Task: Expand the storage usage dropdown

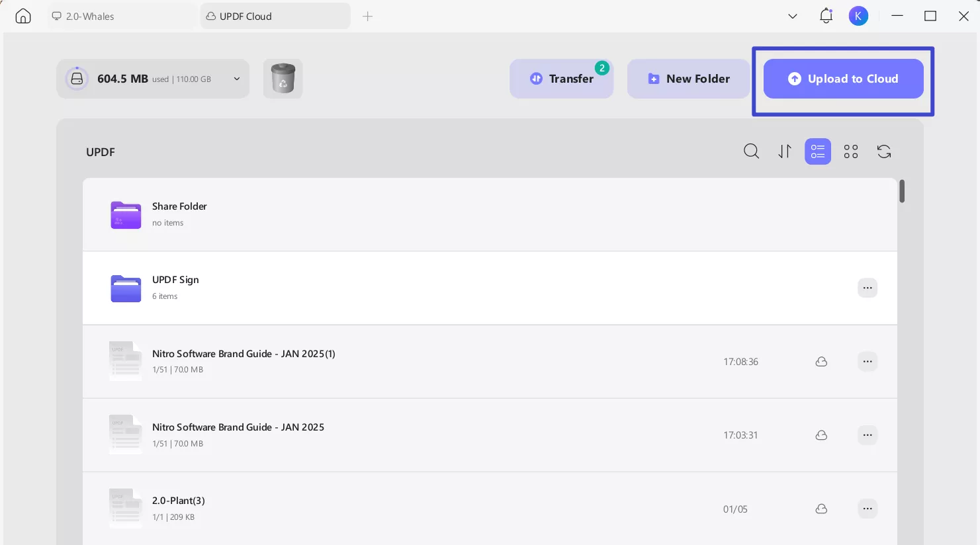Action: click(x=237, y=79)
